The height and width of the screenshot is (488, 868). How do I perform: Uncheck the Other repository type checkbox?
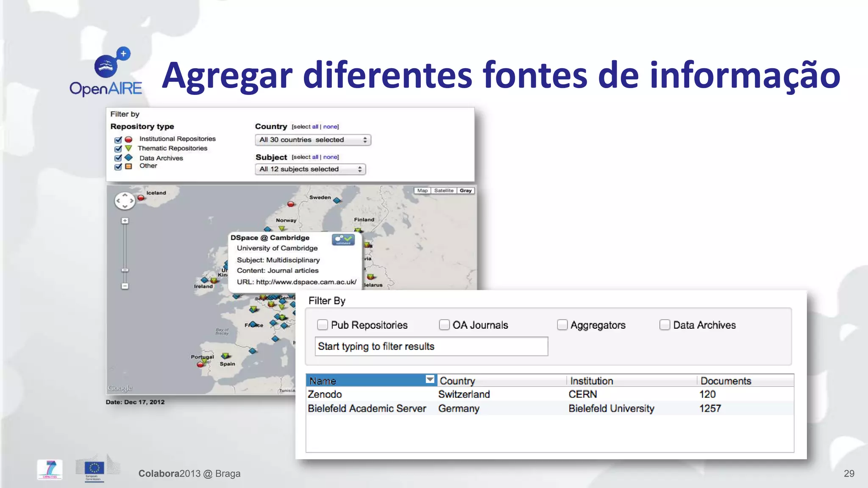click(118, 167)
